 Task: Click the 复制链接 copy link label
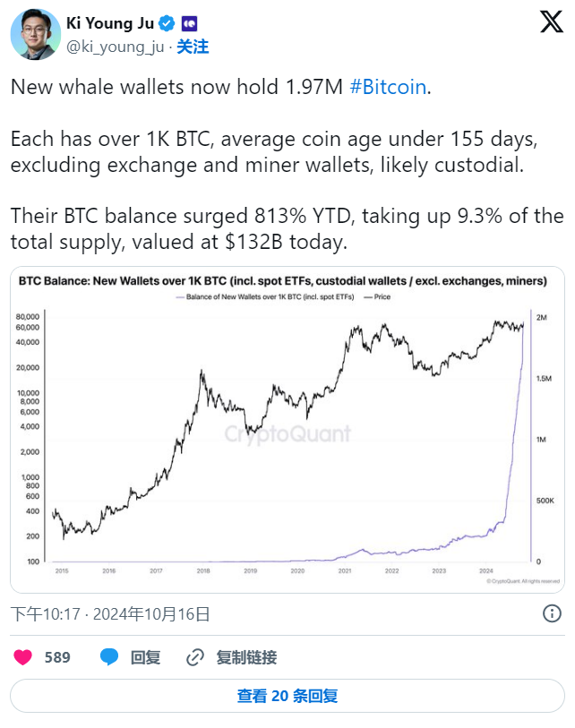[246, 657]
